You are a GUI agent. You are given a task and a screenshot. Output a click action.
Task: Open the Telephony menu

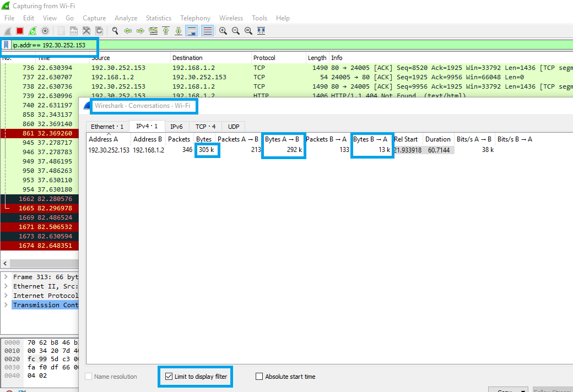[x=195, y=18]
